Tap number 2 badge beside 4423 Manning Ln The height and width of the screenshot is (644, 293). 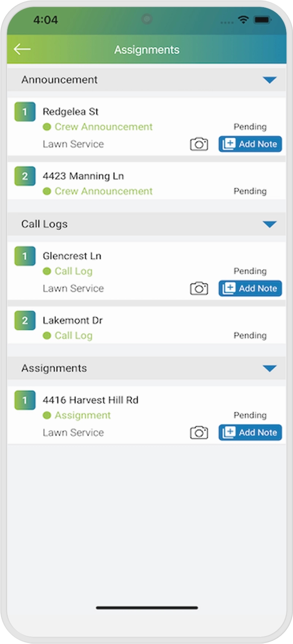[25, 176]
